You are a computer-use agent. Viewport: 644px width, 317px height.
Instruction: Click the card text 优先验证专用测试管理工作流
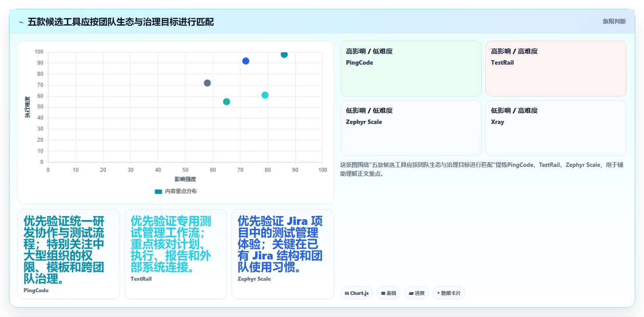pyautogui.click(x=171, y=244)
